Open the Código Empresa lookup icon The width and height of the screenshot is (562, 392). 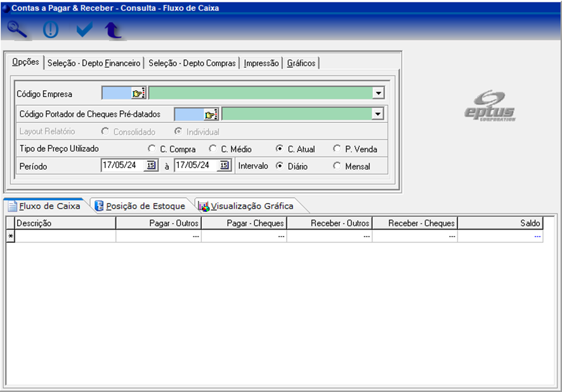[x=138, y=93]
